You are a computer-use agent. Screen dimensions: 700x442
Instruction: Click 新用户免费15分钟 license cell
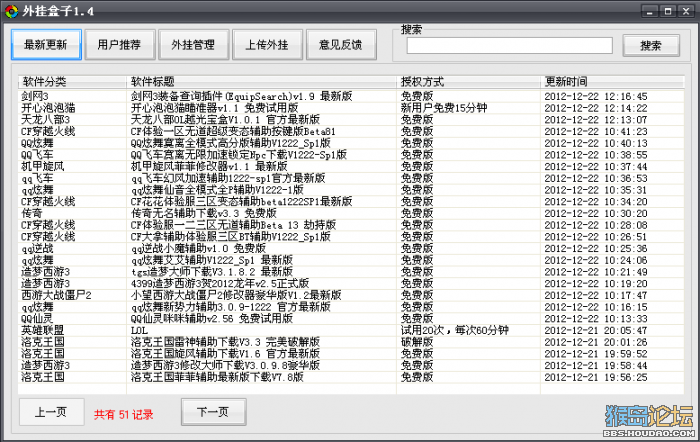[444, 108]
